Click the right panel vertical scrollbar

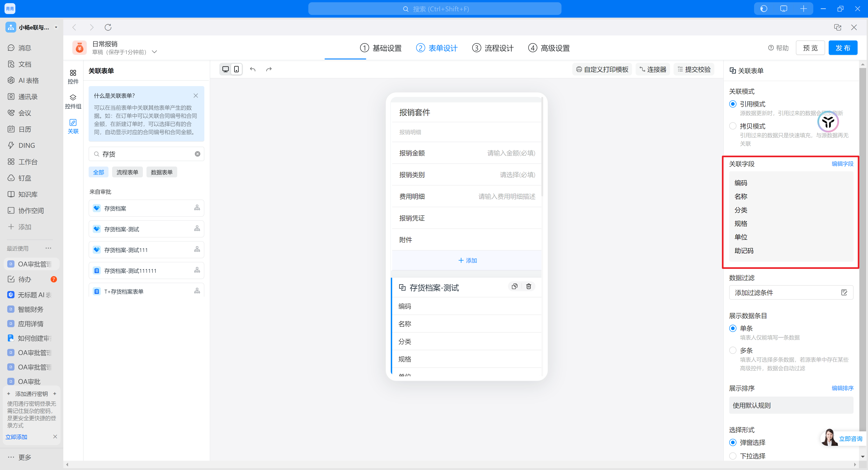point(862,236)
